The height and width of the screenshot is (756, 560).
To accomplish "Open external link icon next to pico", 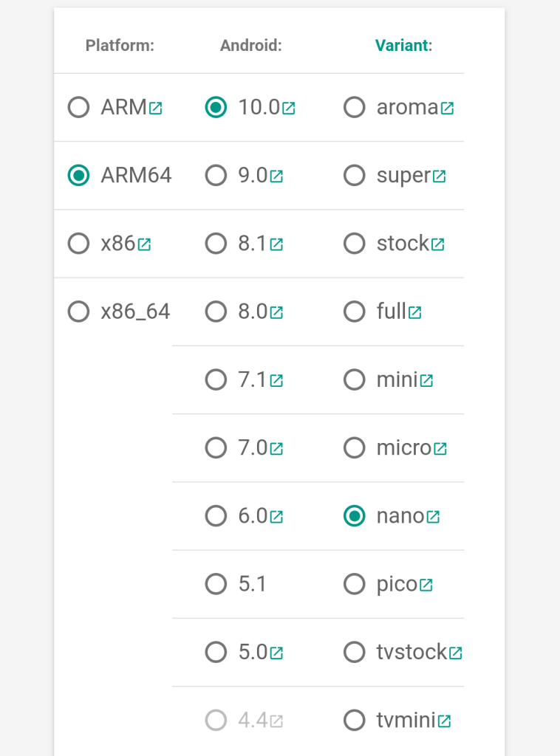I will pos(426,585).
